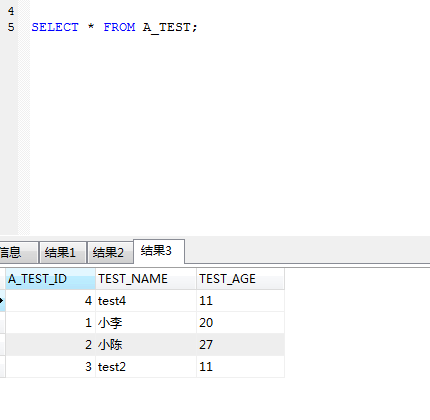The width and height of the screenshot is (430, 420).
Task: Select the test4 name cell
Action: 146,301
